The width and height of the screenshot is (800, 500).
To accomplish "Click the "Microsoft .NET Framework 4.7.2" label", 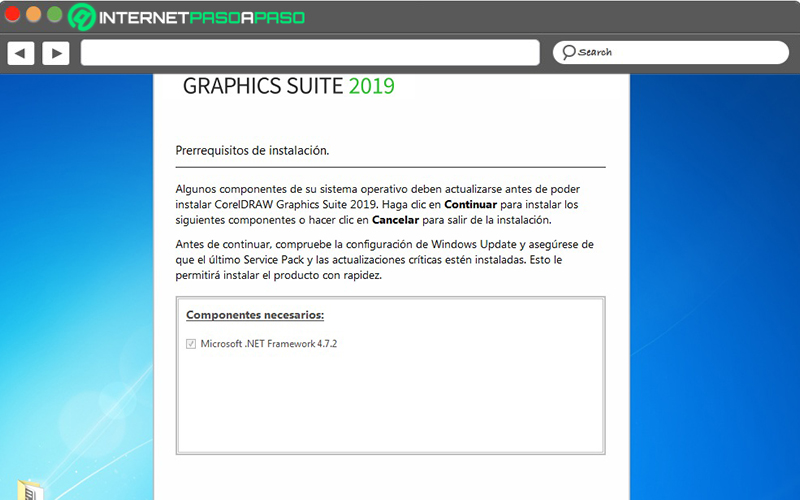I will point(269,344).
